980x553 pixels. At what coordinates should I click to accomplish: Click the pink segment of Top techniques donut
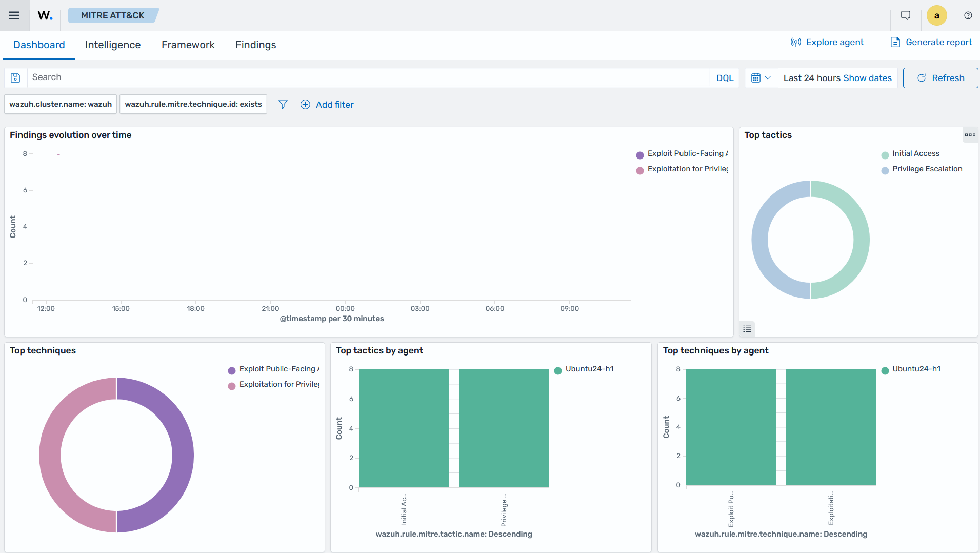[x=50, y=455]
